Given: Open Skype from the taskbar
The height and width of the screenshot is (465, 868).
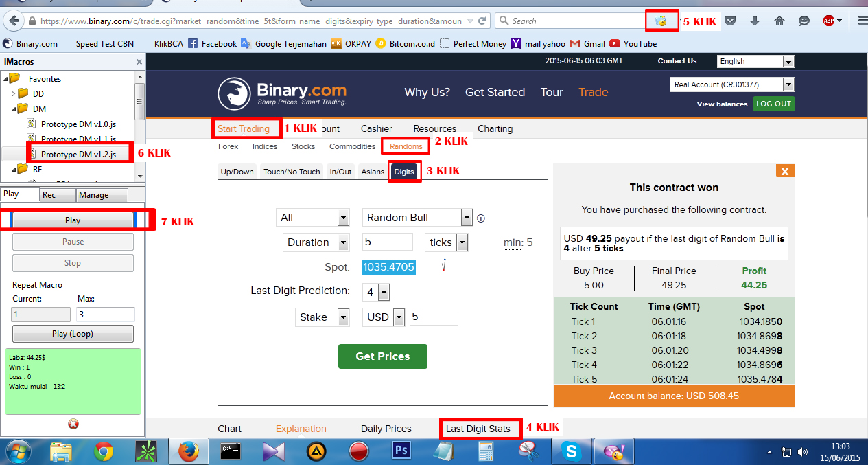Looking at the screenshot, I should point(571,451).
